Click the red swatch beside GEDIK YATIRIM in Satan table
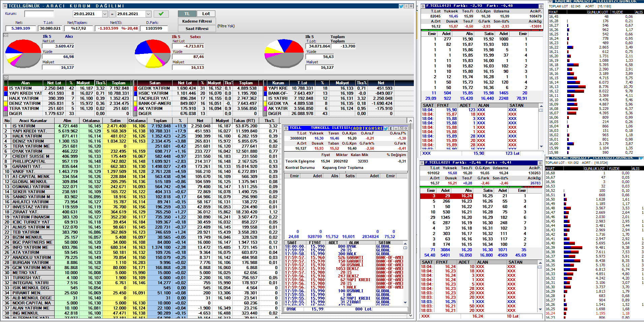This screenshot has height=322, width=644. click(x=135, y=88)
